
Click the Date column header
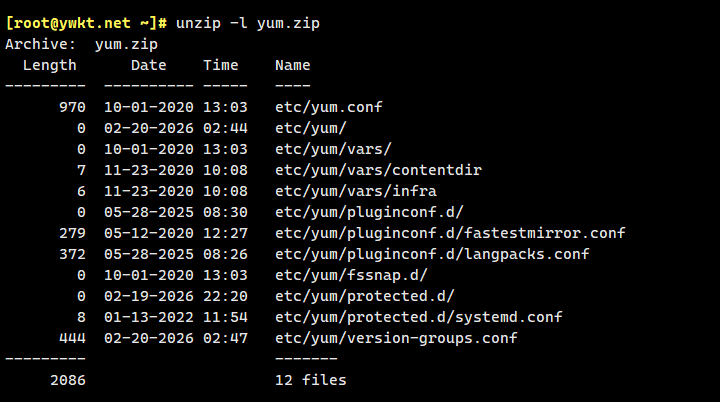pos(148,65)
